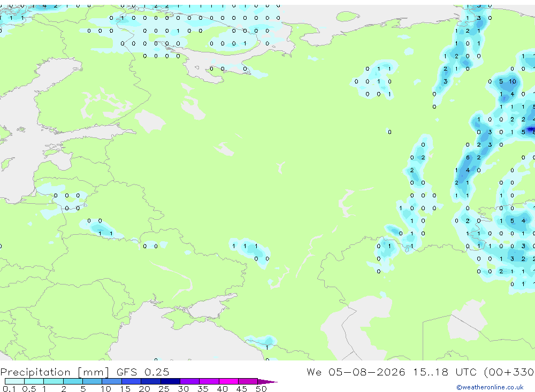Screen dimensions: 535x392
Task: Open the weatheronline.co.uk copyright link
Action: 490,387
